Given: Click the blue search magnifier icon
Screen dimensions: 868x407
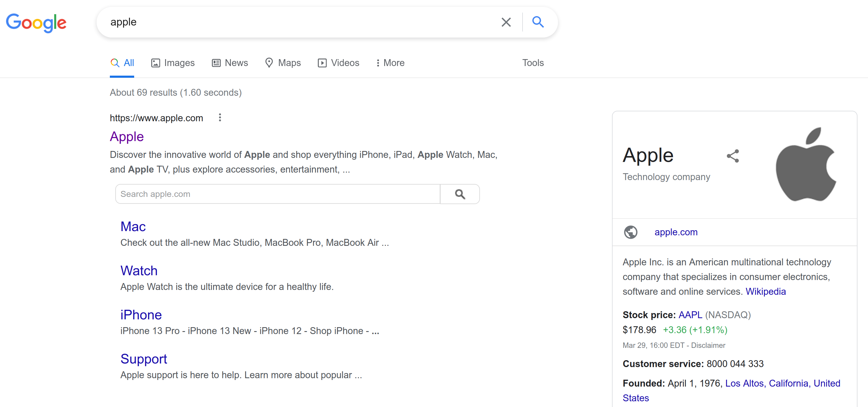Looking at the screenshot, I should tap(538, 22).
